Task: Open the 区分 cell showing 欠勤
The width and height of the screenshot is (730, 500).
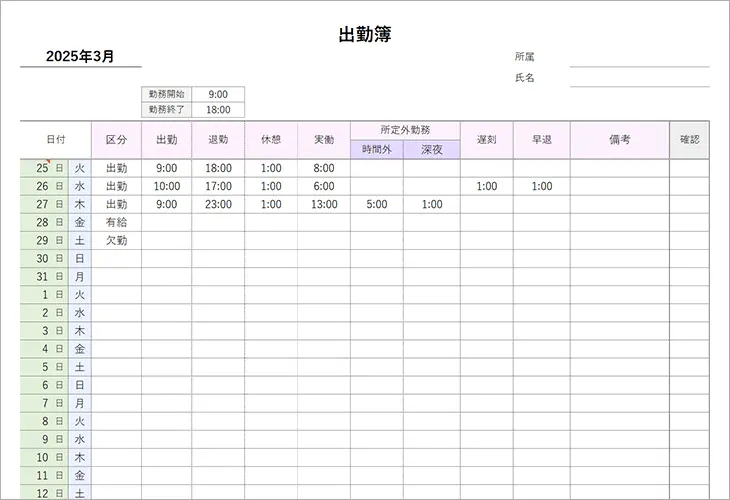Action: 117,240
